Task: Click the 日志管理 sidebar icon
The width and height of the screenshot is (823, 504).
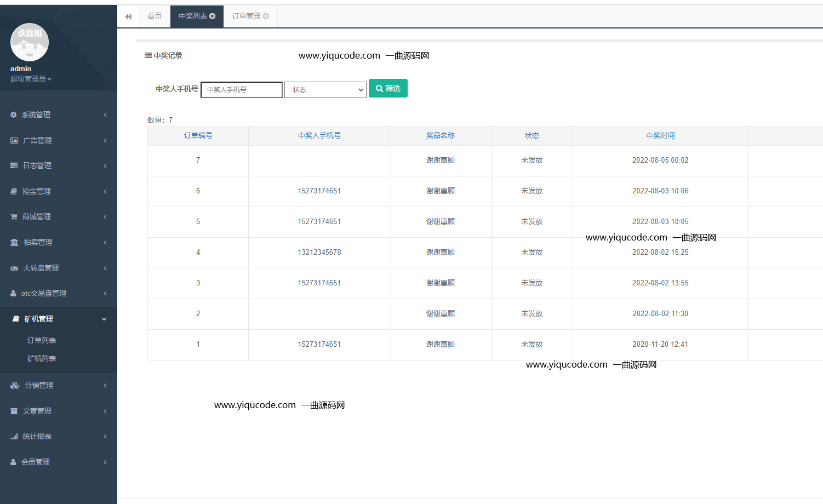Action: coord(14,165)
